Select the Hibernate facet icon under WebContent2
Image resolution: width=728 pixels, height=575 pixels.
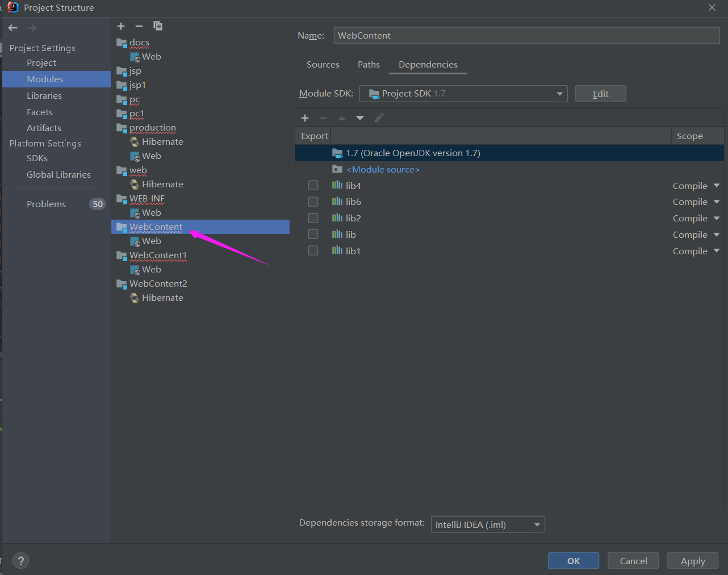[135, 298]
